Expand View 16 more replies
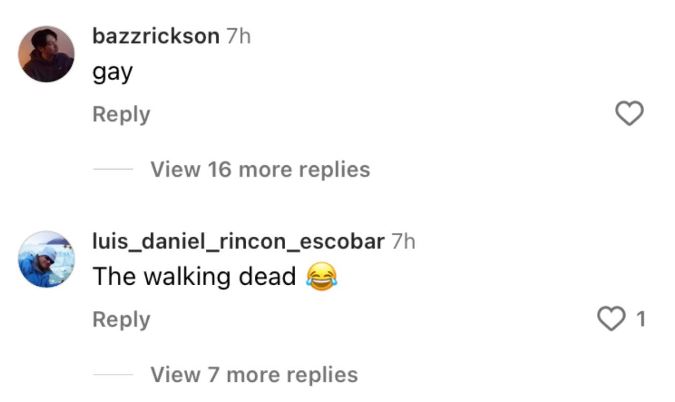 point(260,169)
